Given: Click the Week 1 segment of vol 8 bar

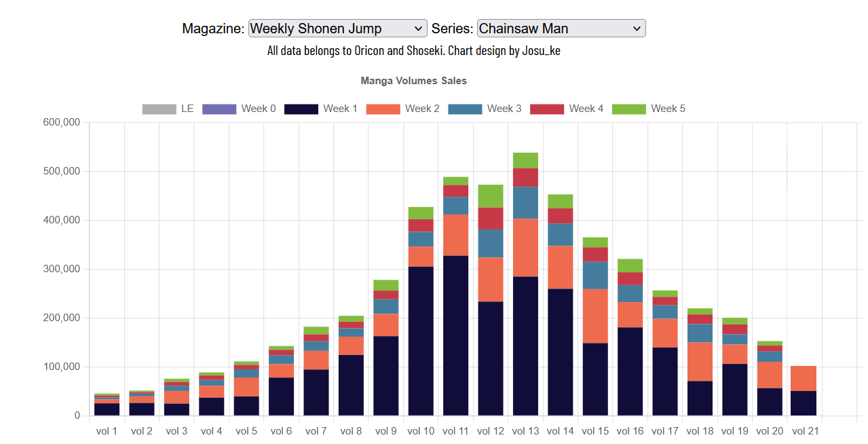Looking at the screenshot, I should point(351,386).
